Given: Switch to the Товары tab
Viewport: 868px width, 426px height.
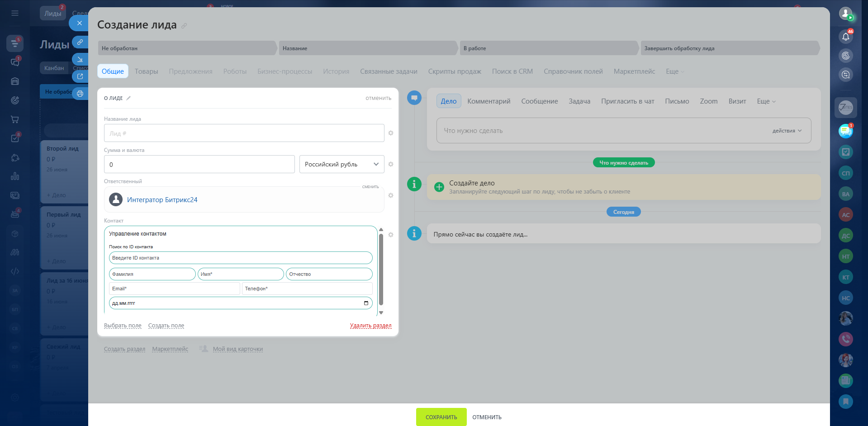Looking at the screenshot, I should (146, 71).
